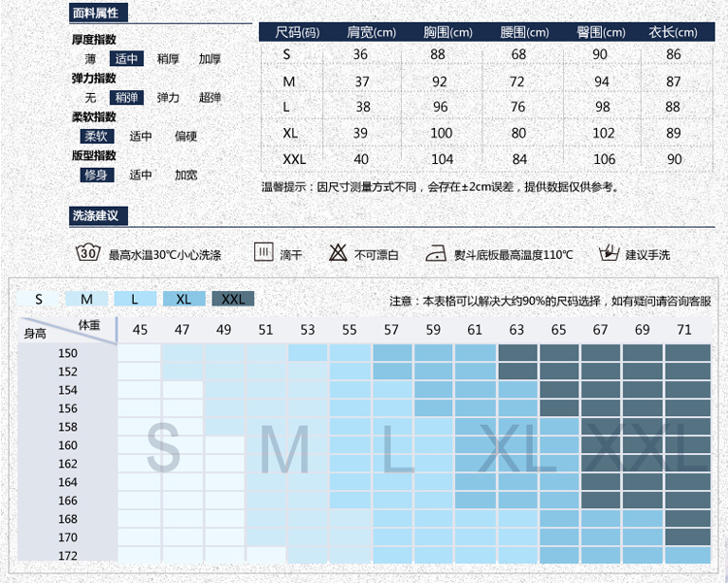Select the 柔软 softness option
This screenshot has height=583, width=728.
pyautogui.click(x=95, y=137)
